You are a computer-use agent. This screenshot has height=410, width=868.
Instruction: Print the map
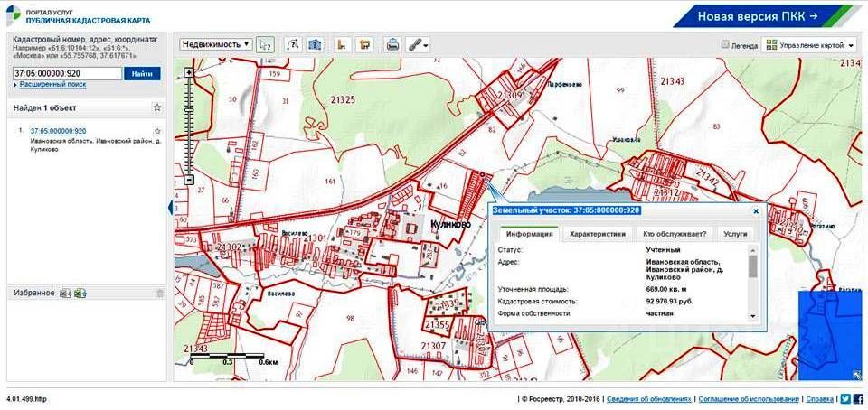point(392,45)
